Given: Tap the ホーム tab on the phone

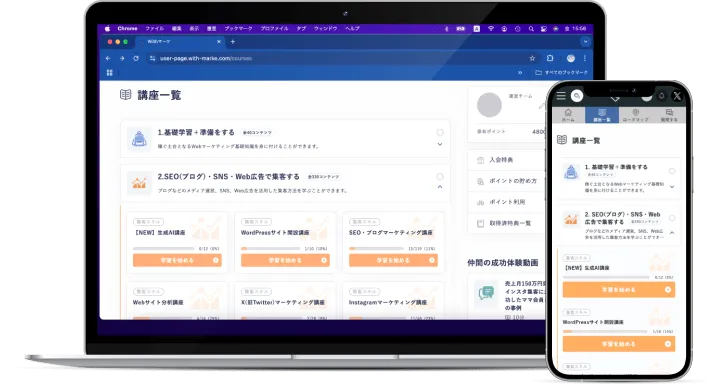Looking at the screenshot, I should pyautogui.click(x=568, y=115).
